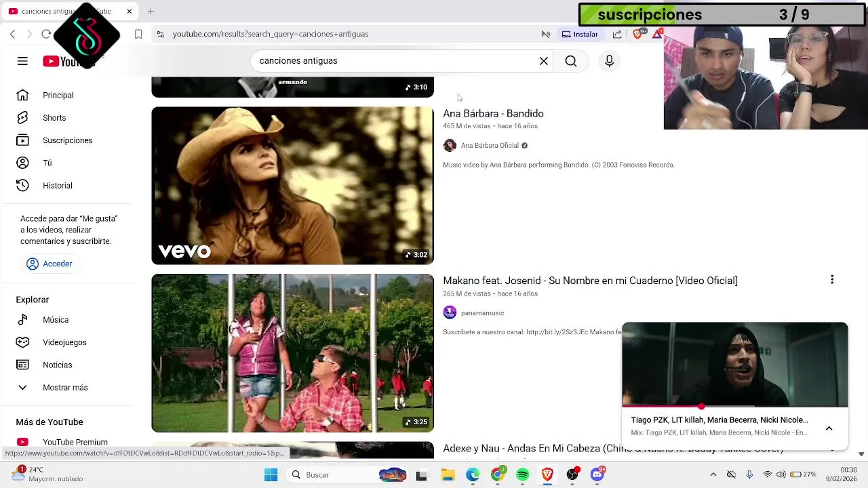This screenshot has height=488, width=868.
Task: Open Makano Su Nombre en mi Cuaderno title
Action: 590,281
